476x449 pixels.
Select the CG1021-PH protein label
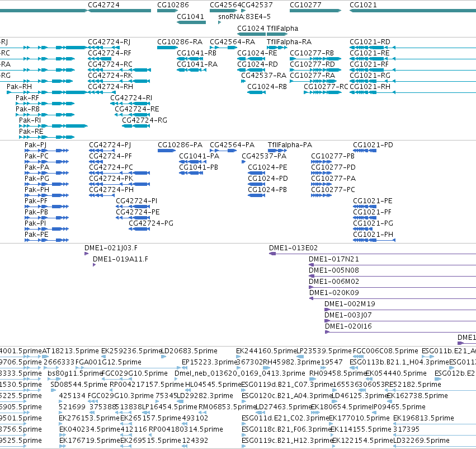pyautogui.click(x=373, y=235)
